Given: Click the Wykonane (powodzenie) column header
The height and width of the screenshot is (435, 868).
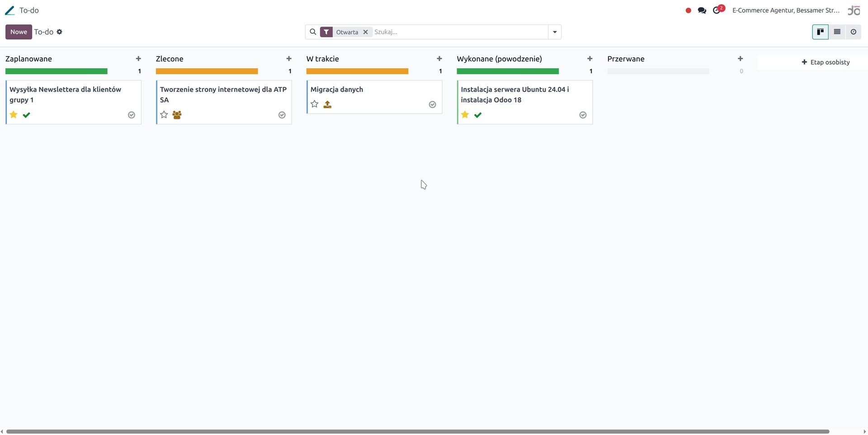Looking at the screenshot, I should [x=500, y=59].
